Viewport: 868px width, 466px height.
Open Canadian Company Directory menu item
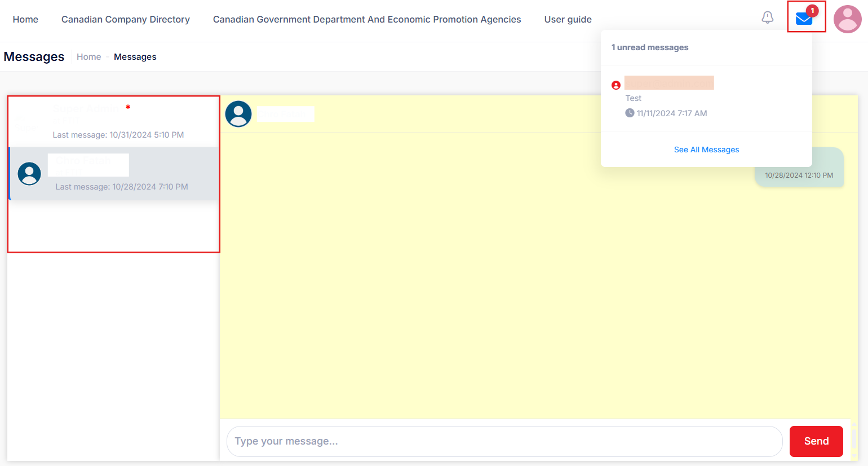pos(126,19)
